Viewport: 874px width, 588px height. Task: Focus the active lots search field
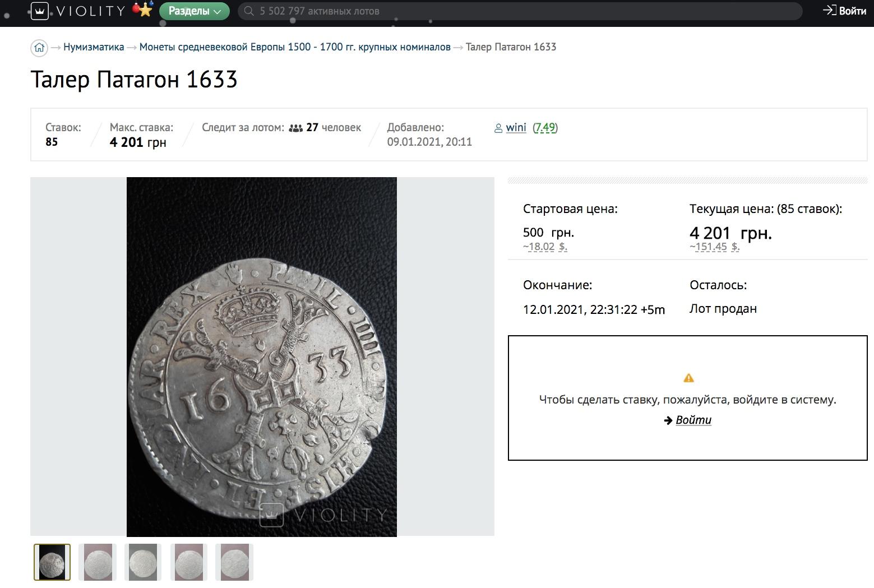coord(505,11)
